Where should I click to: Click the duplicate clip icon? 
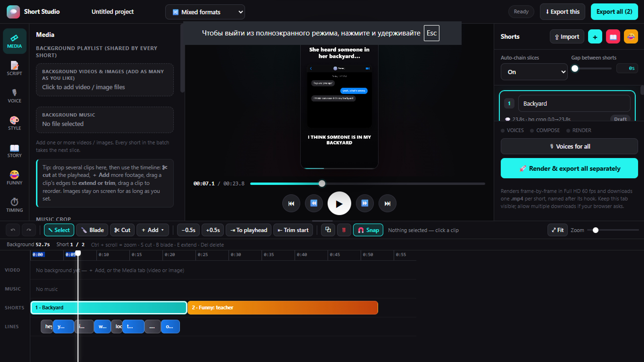point(328,230)
